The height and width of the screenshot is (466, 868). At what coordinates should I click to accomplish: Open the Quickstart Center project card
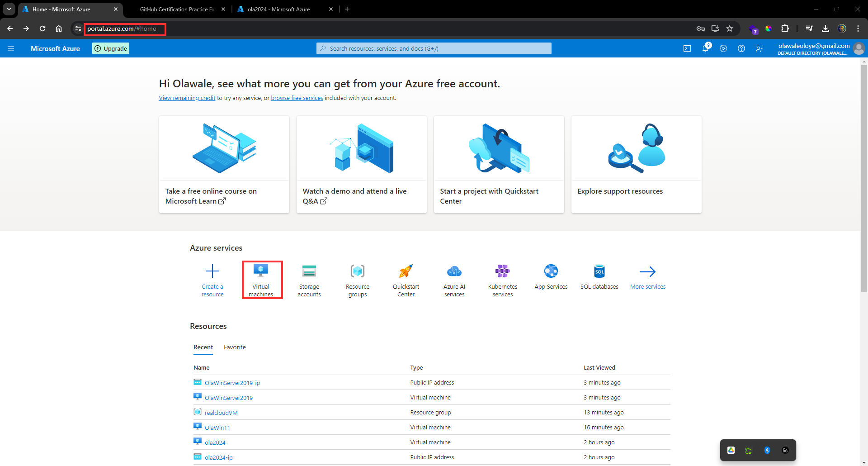(x=499, y=164)
